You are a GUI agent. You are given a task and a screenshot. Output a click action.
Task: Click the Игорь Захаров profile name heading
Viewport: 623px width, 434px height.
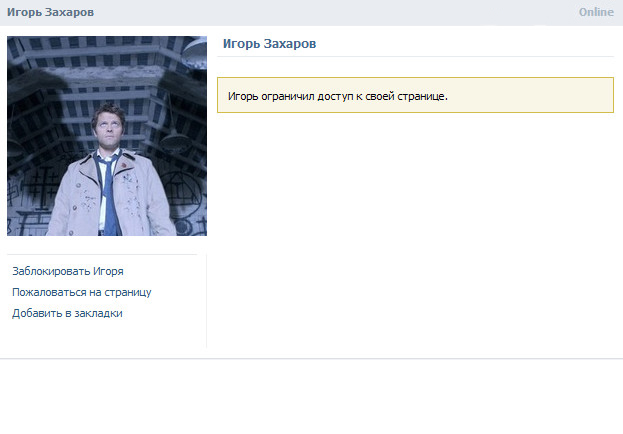tap(269, 44)
